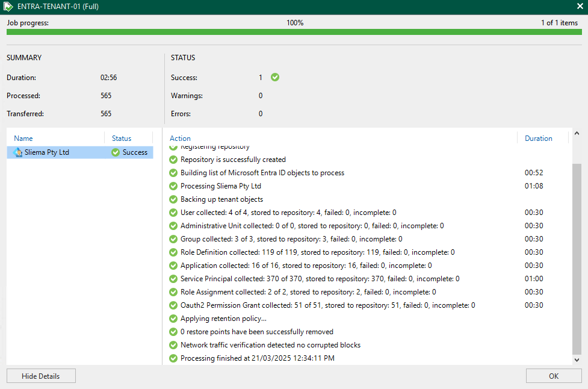Click the Errors count 0
The image size is (588, 389).
(x=261, y=114)
